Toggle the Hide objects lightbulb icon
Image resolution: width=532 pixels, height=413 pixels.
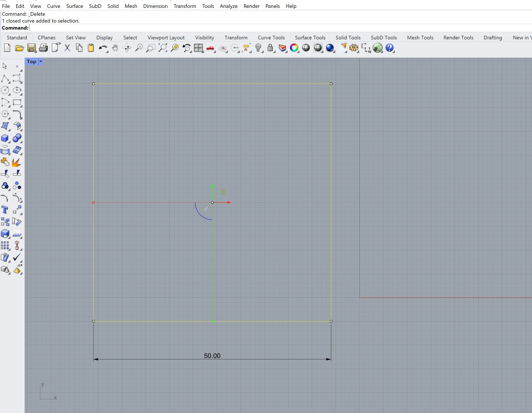[x=258, y=48]
